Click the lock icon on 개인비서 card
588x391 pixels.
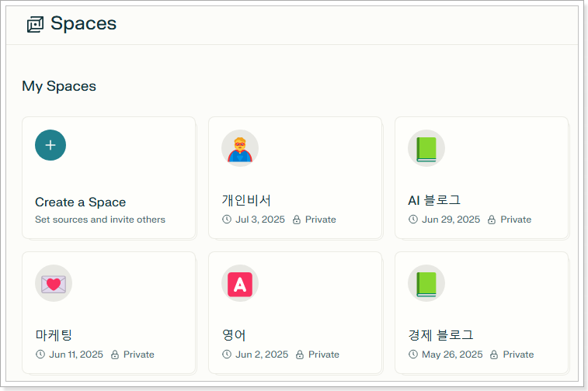click(297, 220)
